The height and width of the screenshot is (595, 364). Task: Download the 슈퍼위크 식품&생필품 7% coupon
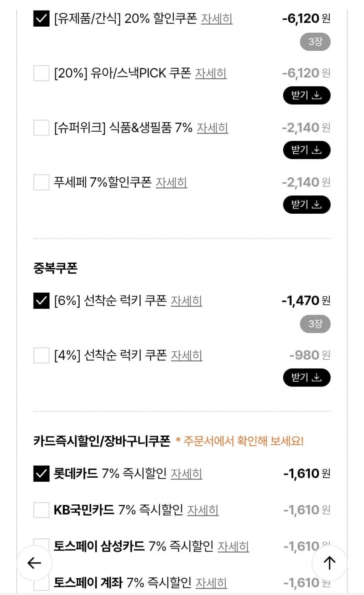click(307, 150)
